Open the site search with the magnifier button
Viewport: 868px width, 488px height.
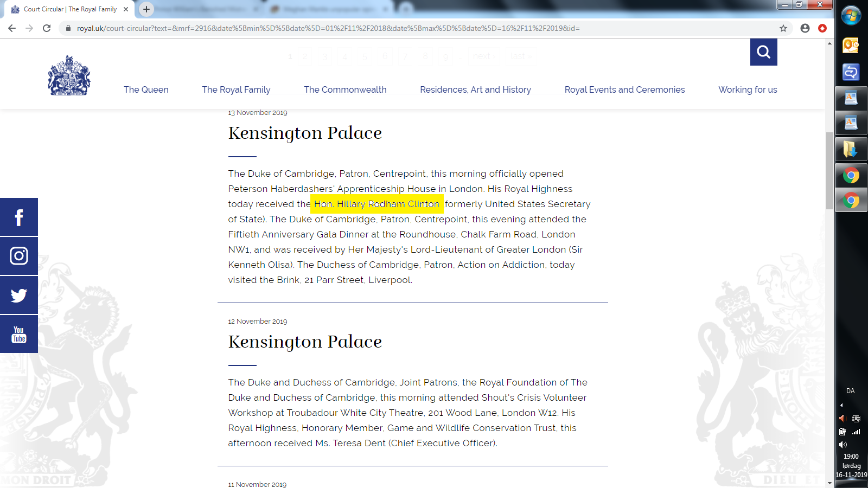click(763, 52)
